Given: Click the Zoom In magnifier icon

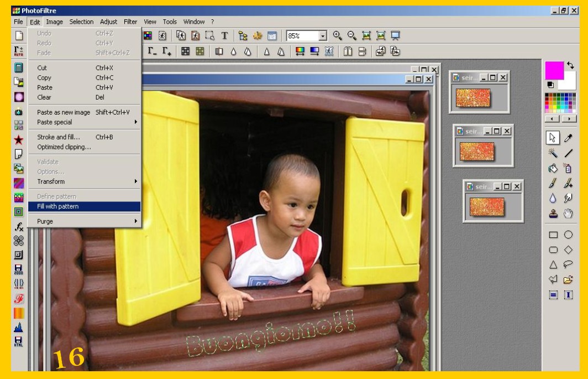Looking at the screenshot, I should (x=337, y=36).
